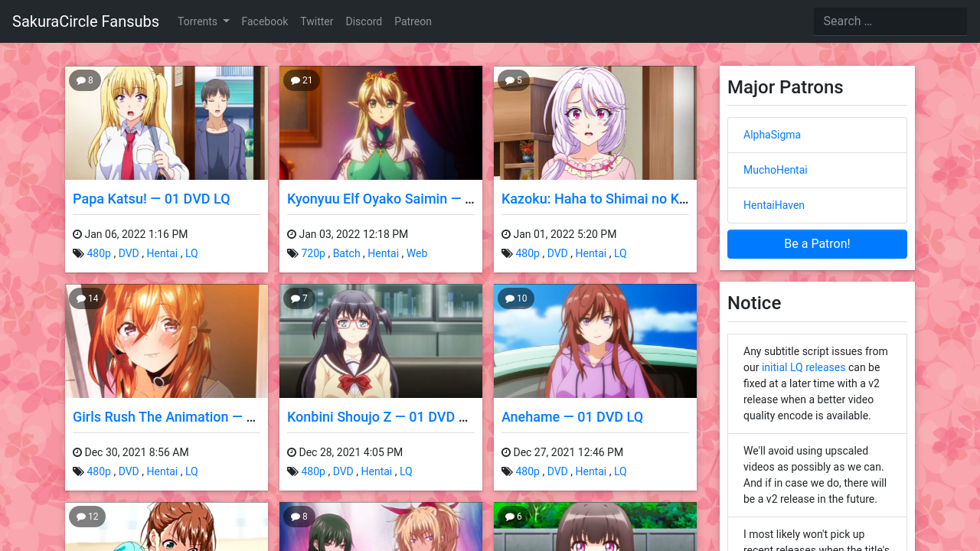Open Anehame — 01 DVD LQ title
Image resolution: width=980 pixels, height=551 pixels.
point(572,417)
